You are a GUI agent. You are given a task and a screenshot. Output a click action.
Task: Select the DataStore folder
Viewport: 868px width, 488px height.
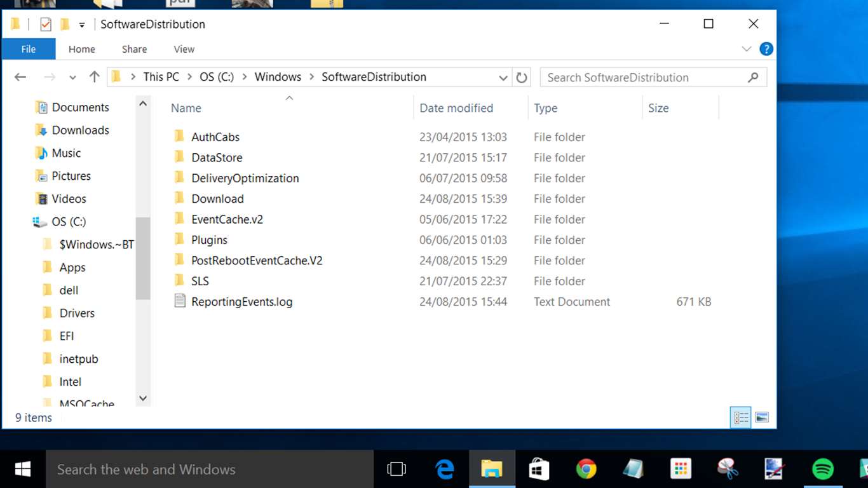pos(217,158)
